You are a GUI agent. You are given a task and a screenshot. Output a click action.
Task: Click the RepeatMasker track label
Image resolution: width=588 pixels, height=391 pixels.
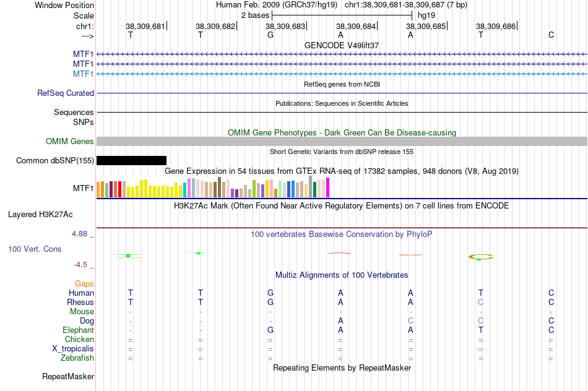(68, 376)
